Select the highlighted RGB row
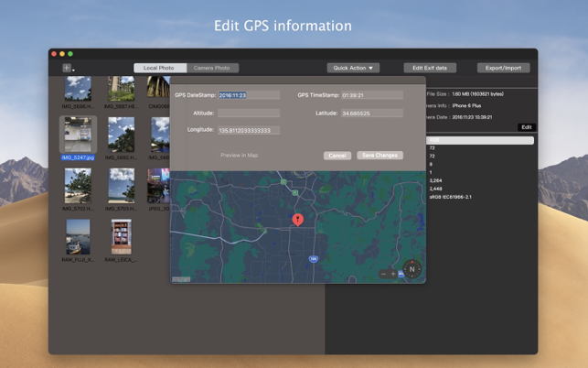 [480, 140]
